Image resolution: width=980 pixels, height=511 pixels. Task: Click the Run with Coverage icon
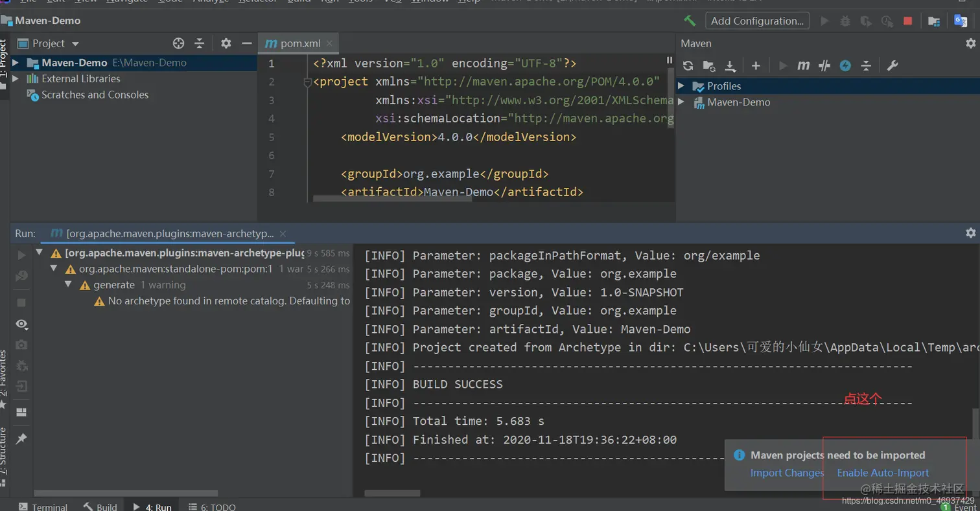865,21
